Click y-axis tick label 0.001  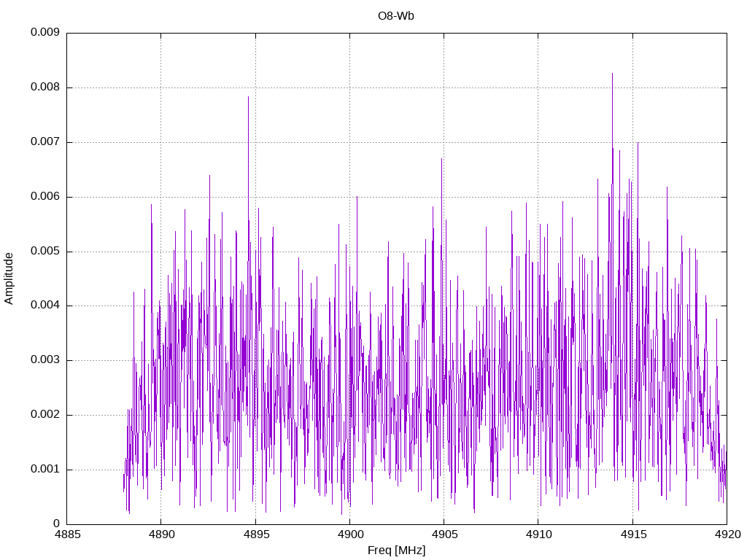pos(45,469)
